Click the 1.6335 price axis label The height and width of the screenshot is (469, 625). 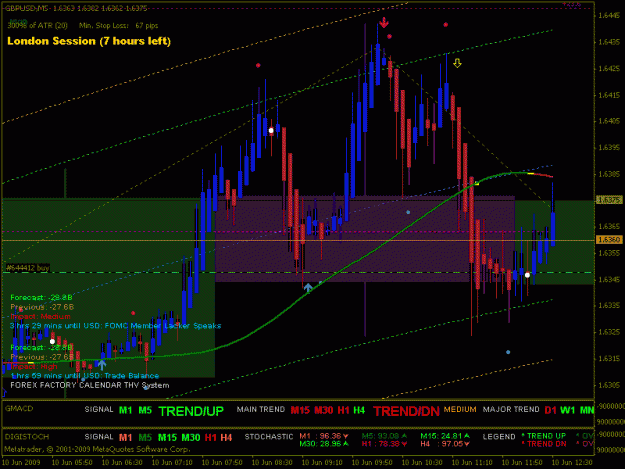click(x=609, y=306)
